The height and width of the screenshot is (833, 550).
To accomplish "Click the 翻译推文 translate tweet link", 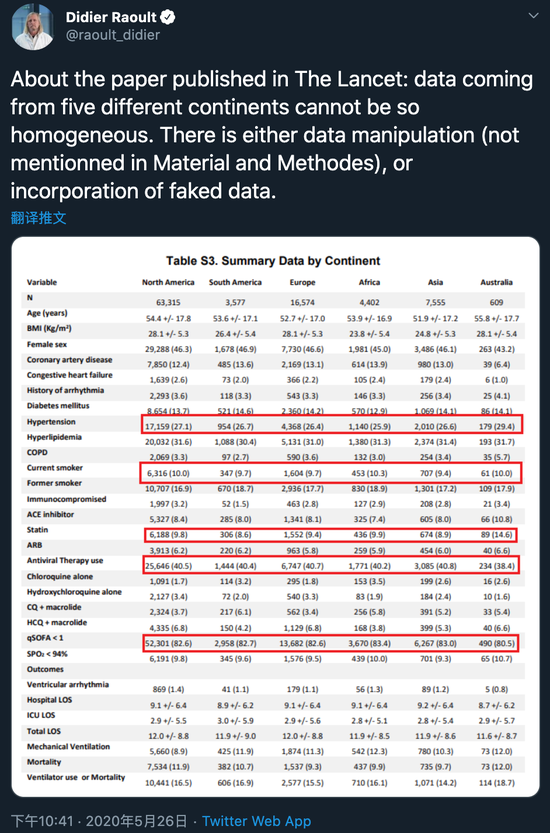I will [x=38, y=218].
